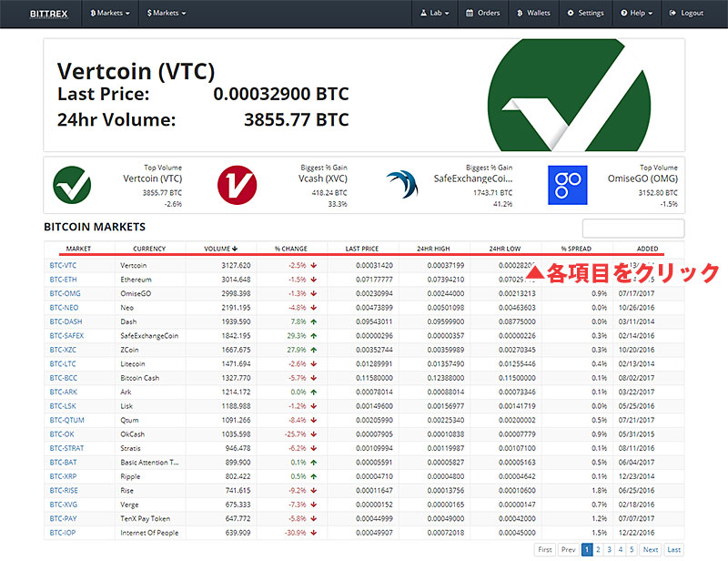Click the Vcash (XVC) biggest gain title
728x561 pixels.
point(322,178)
